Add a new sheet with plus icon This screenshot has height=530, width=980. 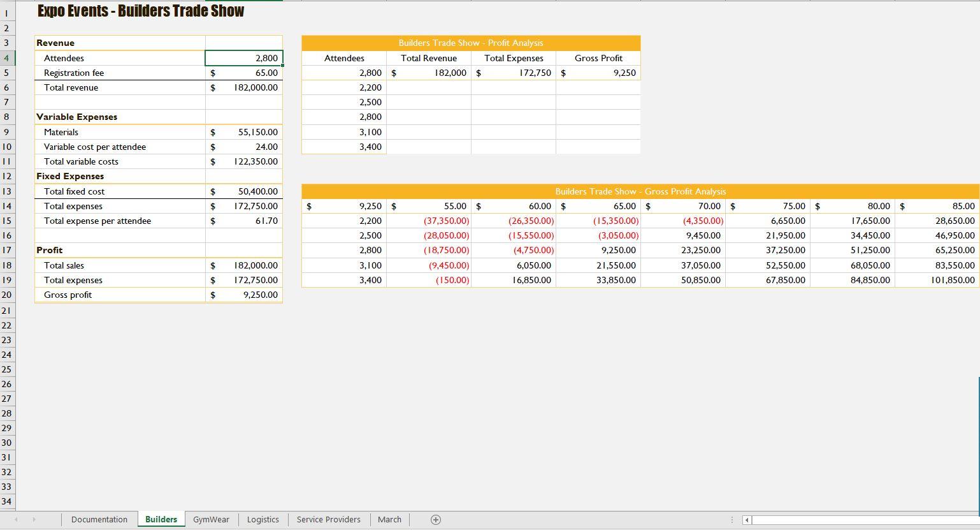(x=436, y=520)
